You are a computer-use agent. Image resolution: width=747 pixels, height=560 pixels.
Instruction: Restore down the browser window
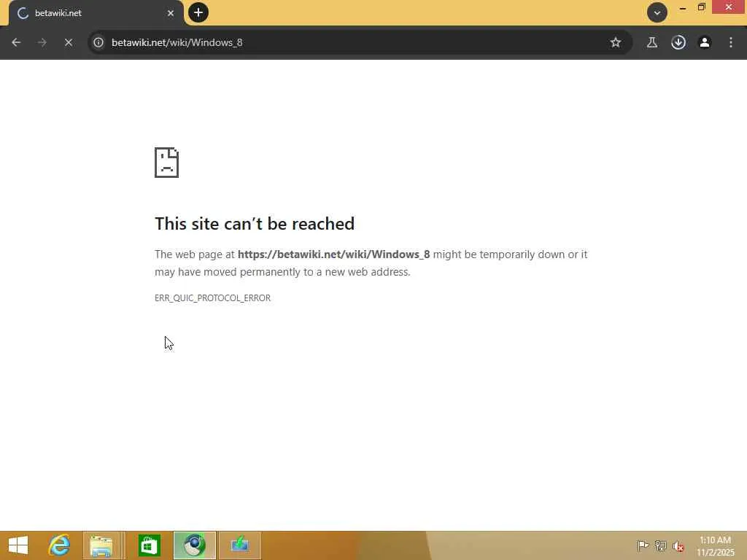pos(701,7)
